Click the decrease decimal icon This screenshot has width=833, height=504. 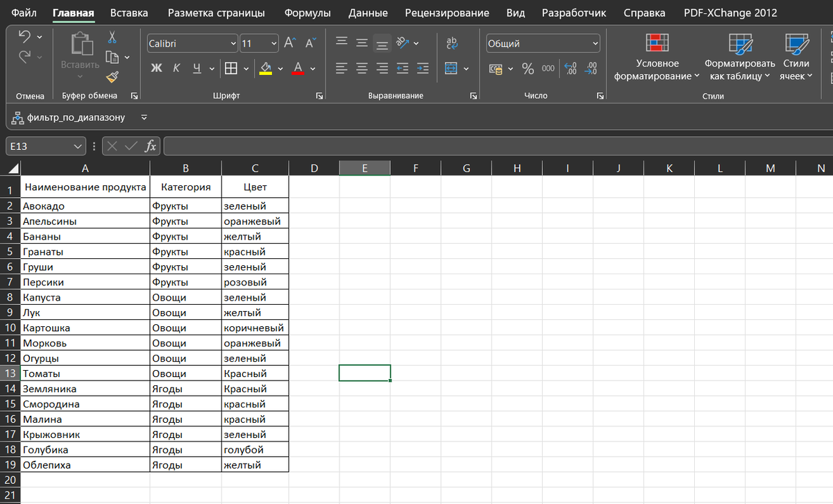pyautogui.click(x=591, y=68)
